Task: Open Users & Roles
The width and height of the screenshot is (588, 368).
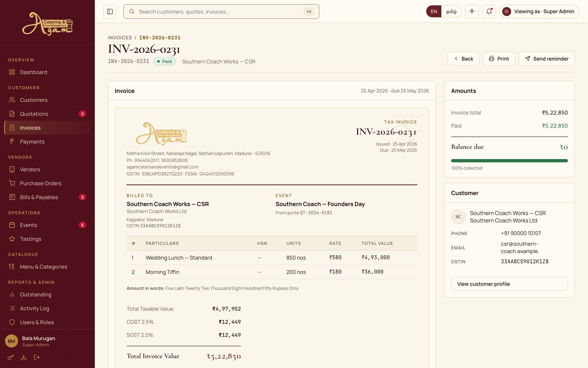Action: (x=47, y=322)
